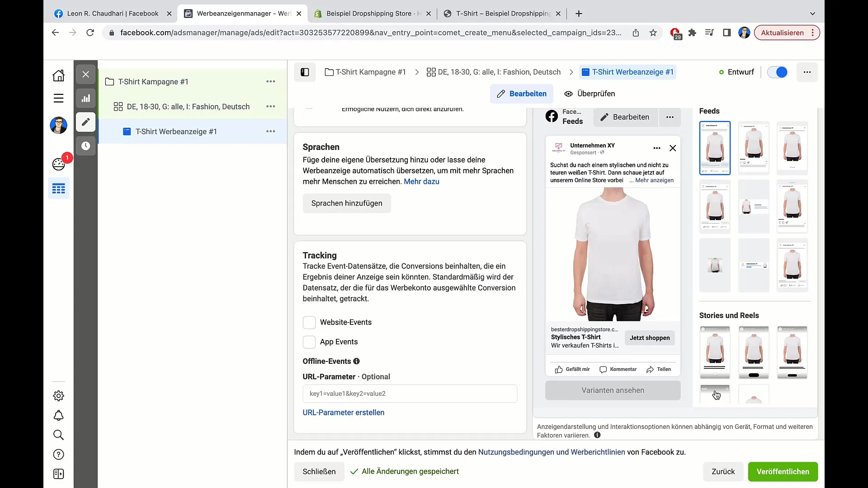Click the campaign overview icon in sidebar

[86, 99]
